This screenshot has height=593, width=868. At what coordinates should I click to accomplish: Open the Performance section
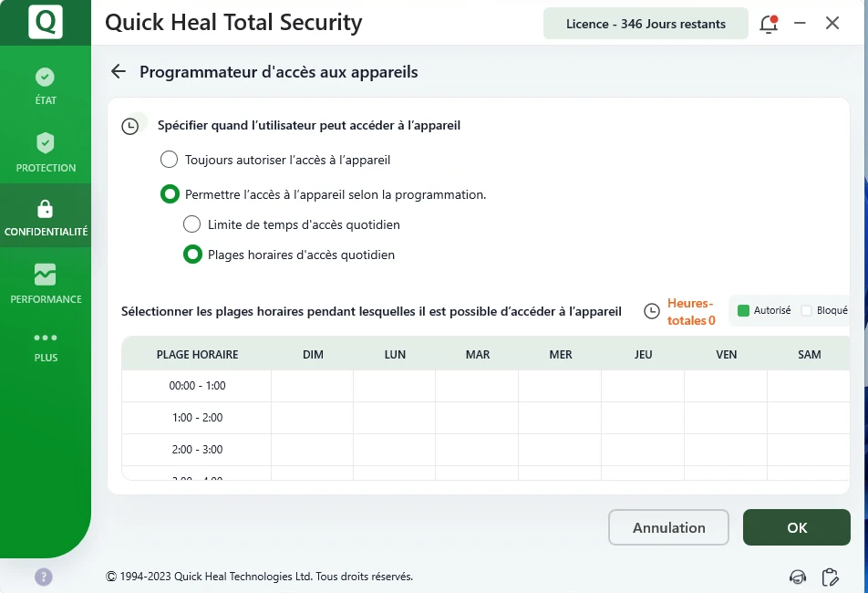[x=46, y=283]
